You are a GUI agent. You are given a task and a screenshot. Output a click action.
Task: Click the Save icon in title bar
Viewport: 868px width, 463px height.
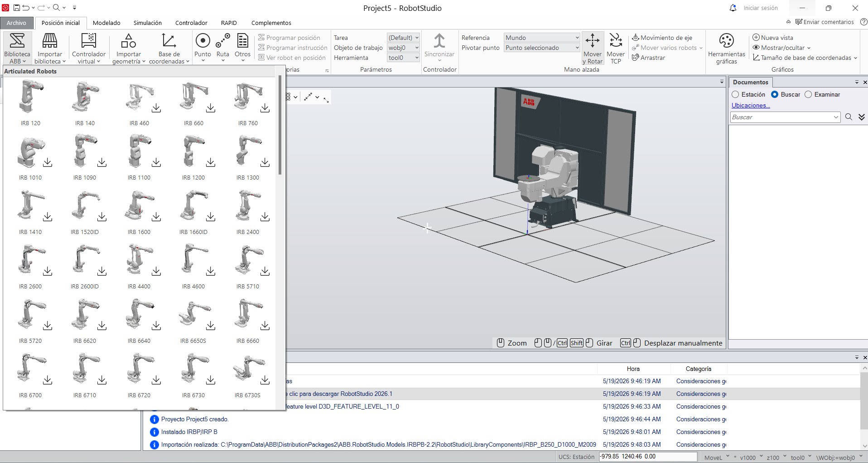(x=16, y=8)
